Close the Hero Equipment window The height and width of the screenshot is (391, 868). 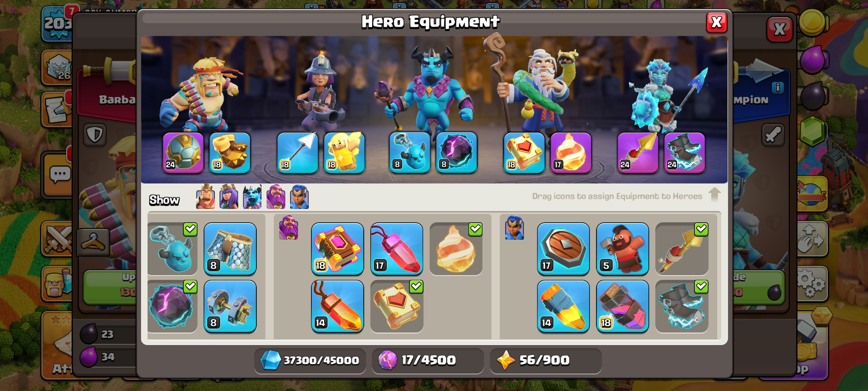coord(716,22)
